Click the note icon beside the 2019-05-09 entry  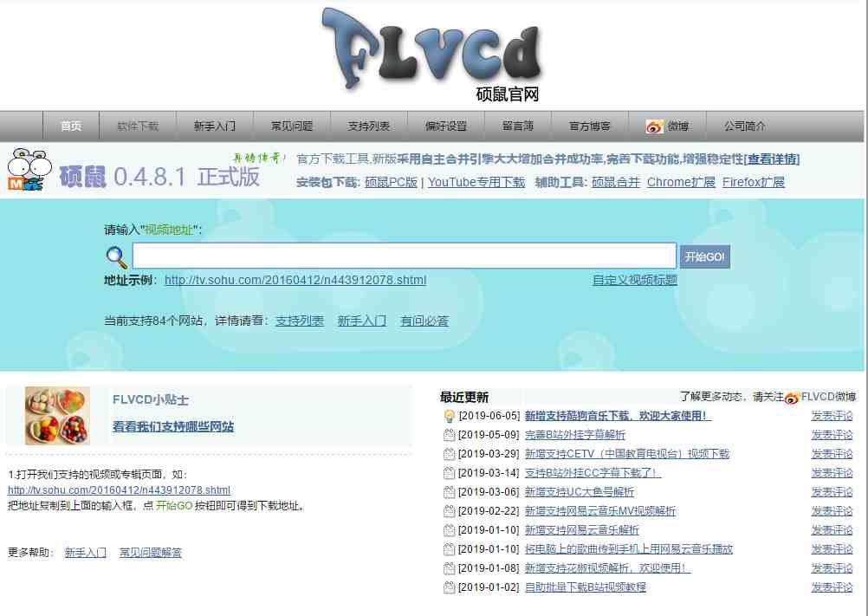pyautogui.click(x=449, y=435)
